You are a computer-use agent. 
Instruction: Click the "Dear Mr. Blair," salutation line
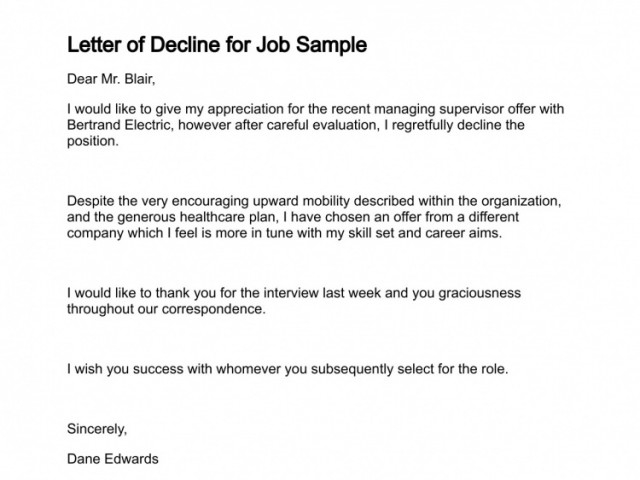(111, 79)
